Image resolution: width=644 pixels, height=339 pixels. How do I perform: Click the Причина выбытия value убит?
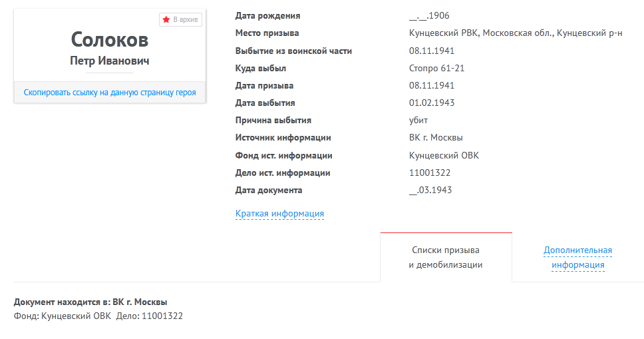[418, 121]
